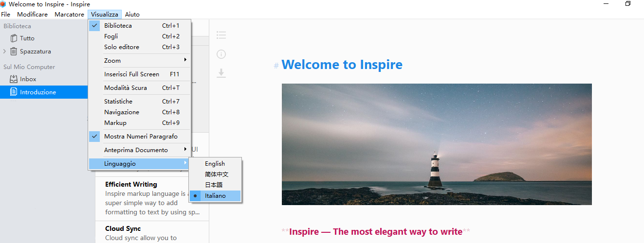Click the Biblioteca section header

click(17, 26)
